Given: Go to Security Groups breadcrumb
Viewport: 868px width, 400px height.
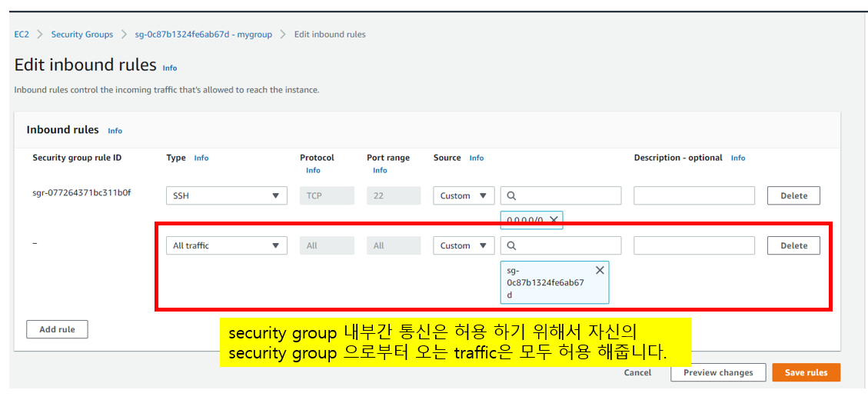Looking at the screenshot, I should [82, 35].
